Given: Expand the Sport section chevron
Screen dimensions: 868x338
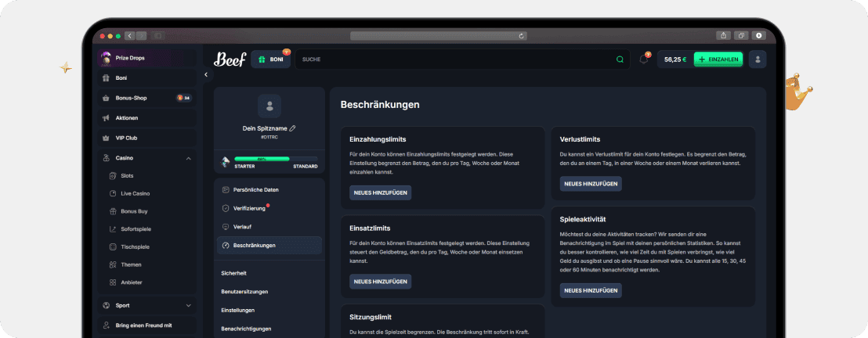Looking at the screenshot, I should 188,305.
